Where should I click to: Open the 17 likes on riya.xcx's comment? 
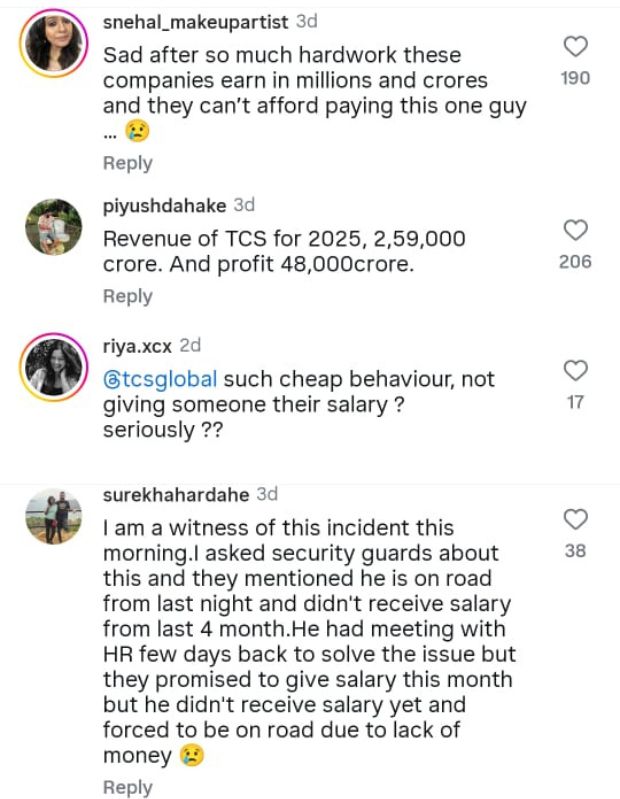coord(575,403)
